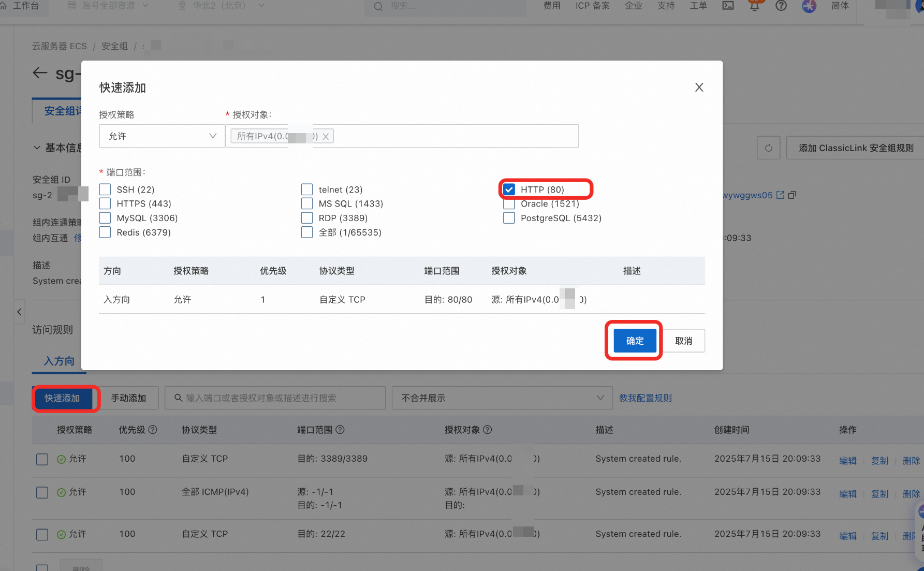
Task: Open 工作台 in top bar
Action: (25, 6)
